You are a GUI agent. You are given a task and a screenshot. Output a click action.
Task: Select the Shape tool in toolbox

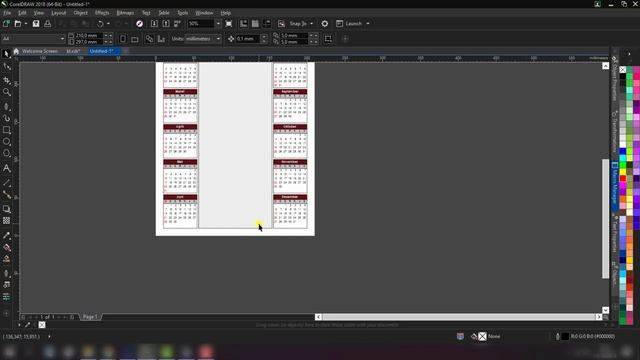coord(7,67)
